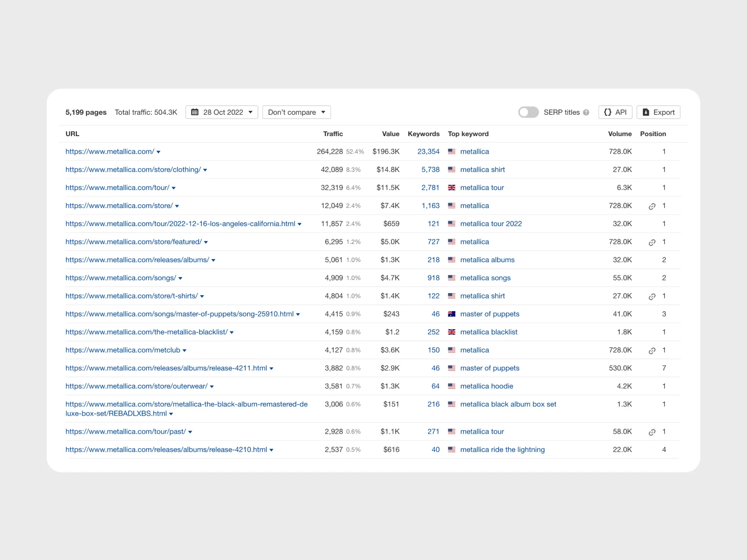Click keywords count 23,354
The width and height of the screenshot is (747, 560).
(x=428, y=152)
